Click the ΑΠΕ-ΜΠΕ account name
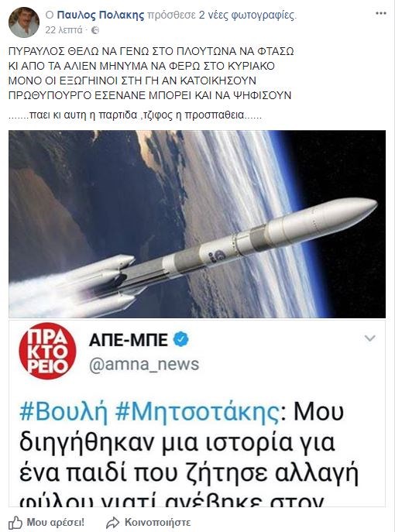 point(129,340)
